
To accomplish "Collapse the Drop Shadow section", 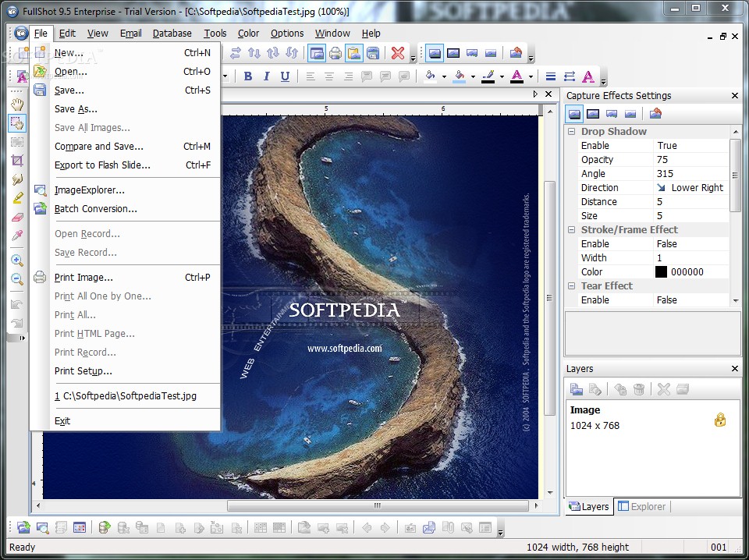I will (x=571, y=131).
